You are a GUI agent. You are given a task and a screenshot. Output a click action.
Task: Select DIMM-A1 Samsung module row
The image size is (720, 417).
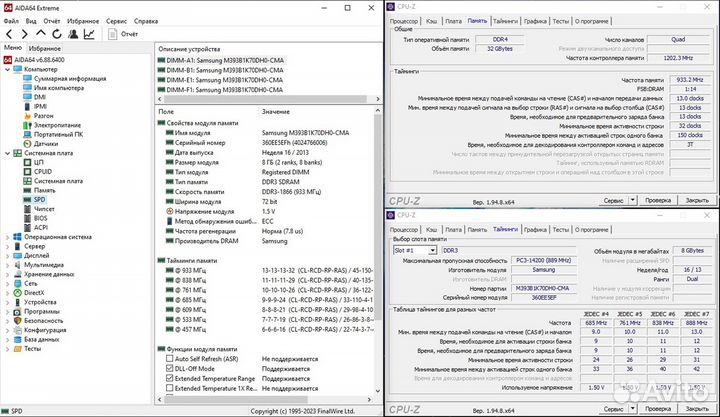(x=221, y=60)
